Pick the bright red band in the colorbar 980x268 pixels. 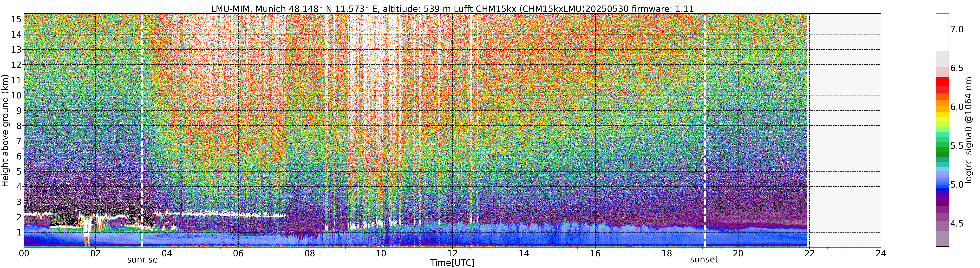point(942,81)
